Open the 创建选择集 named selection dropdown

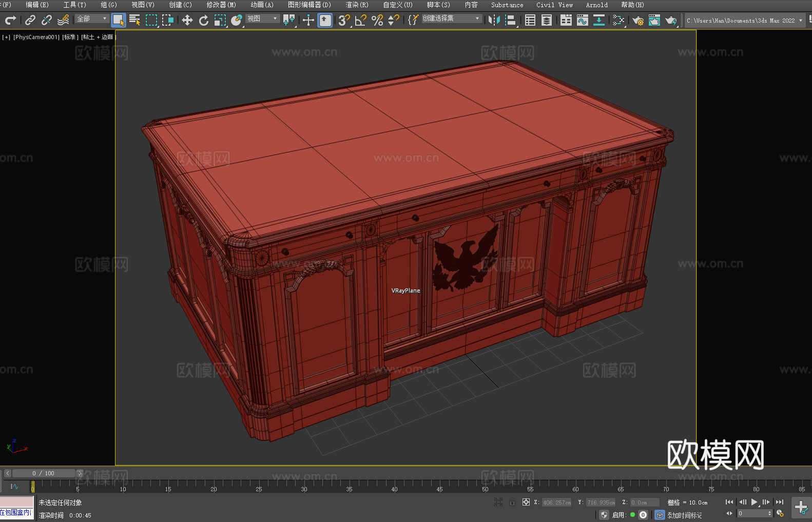click(452, 18)
